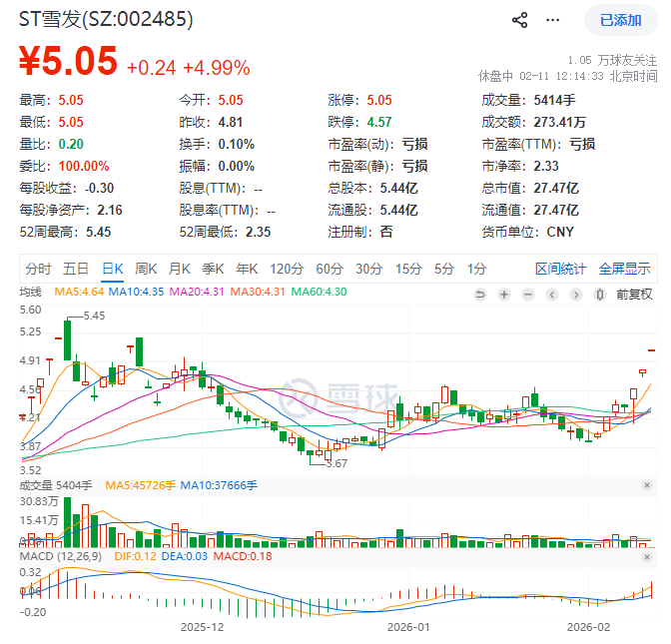
Task: Zoom out the K-line chart
Action: (528, 294)
